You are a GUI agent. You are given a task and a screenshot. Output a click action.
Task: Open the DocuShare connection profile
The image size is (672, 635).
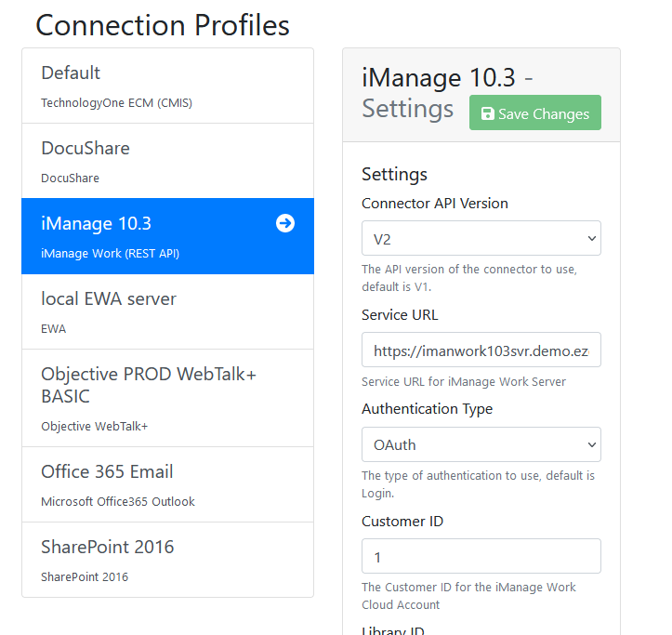(x=167, y=161)
